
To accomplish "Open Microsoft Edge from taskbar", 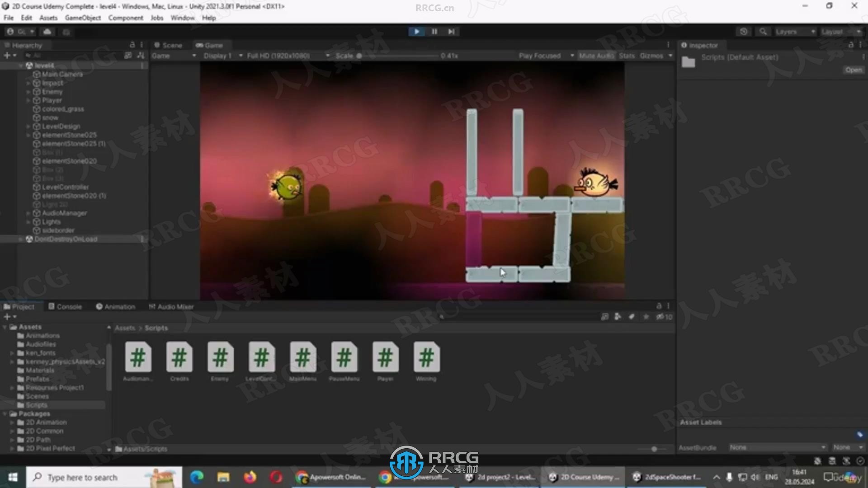I will 197,477.
